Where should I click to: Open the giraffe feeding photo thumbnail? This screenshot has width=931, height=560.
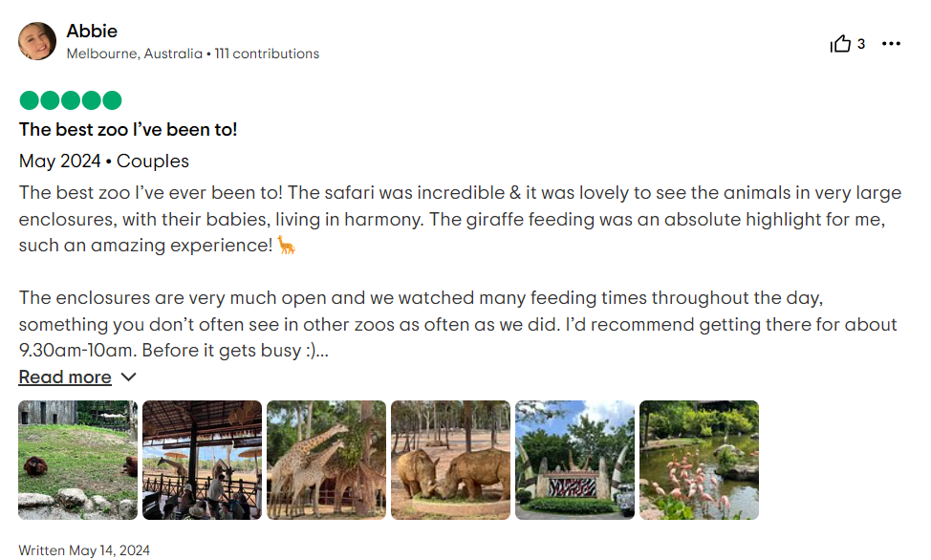click(x=202, y=460)
